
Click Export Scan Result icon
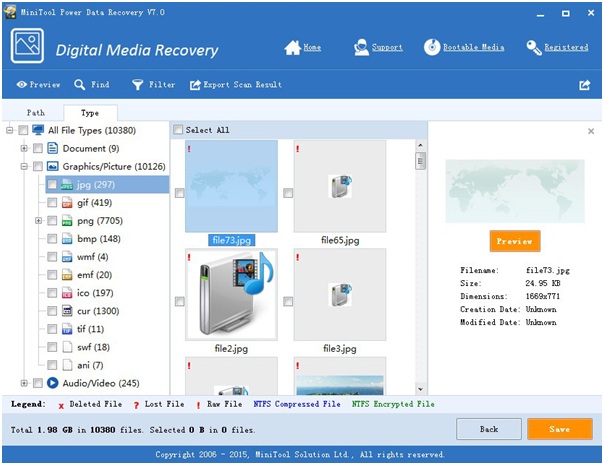click(x=196, y=85)
